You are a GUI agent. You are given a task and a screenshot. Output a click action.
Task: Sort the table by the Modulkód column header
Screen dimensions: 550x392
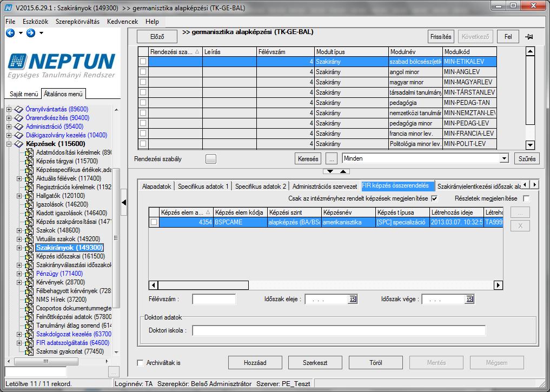point(469,52)
